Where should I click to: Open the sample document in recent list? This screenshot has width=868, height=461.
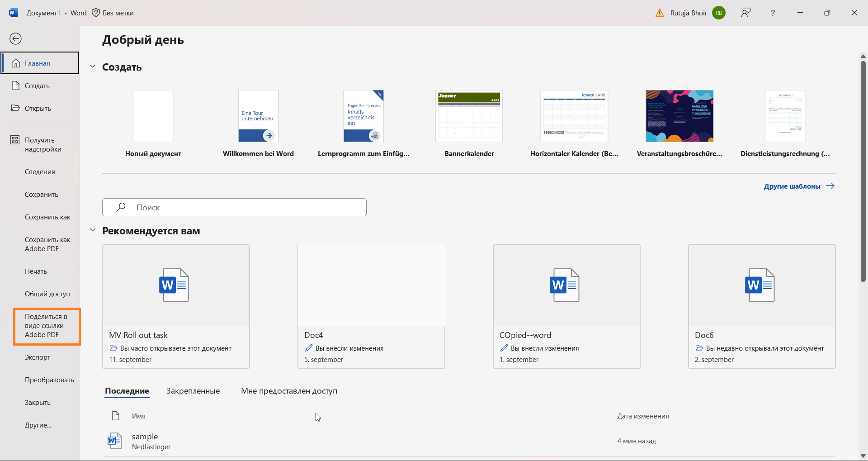(469, 441)
